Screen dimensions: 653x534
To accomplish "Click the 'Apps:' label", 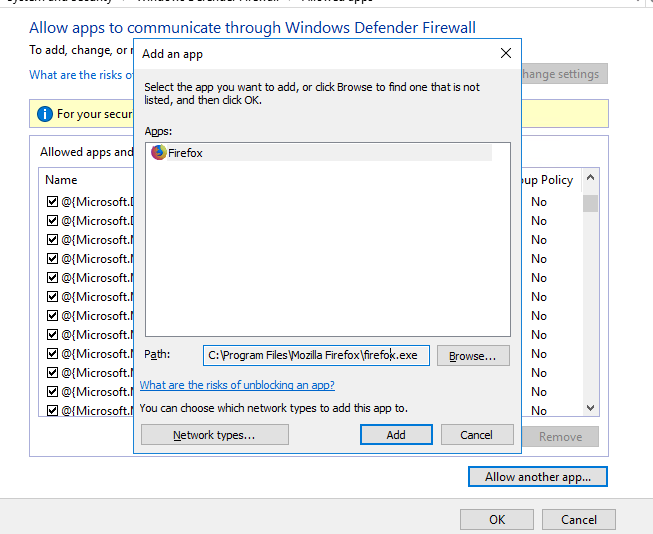I will (158, 131).
